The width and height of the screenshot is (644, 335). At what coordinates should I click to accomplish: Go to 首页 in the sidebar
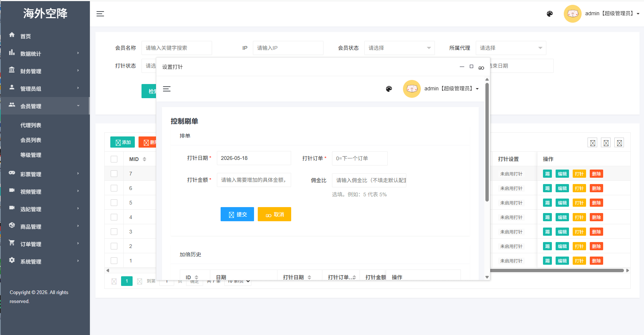coord(26,36)
